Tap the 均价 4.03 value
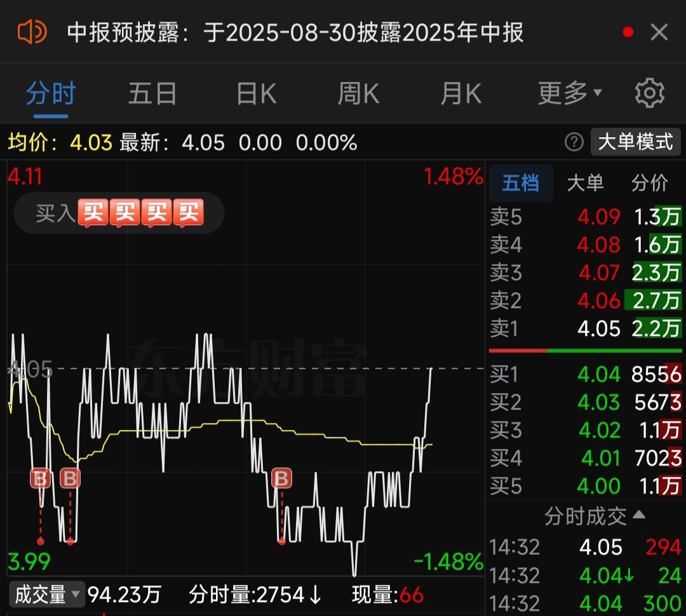The image size is (686, 616). click(91, 143)
